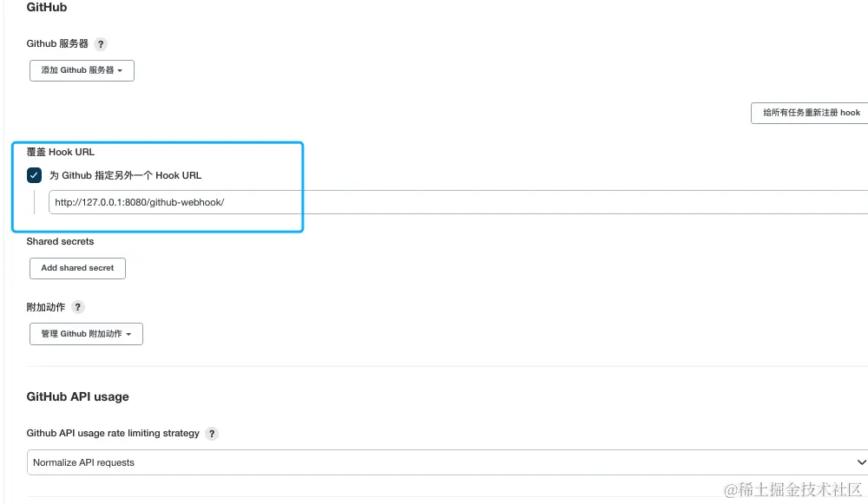Click the GitHub API usage heading
Image resolution: width=868 pixels, height=504 pixels.
(x=77, y=396)
